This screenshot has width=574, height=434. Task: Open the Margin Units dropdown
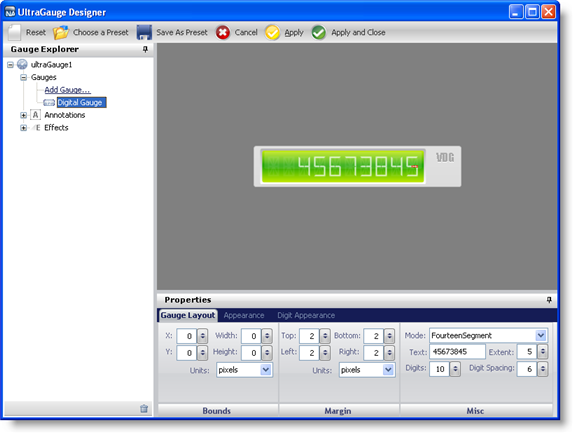(x=388, y=370)
